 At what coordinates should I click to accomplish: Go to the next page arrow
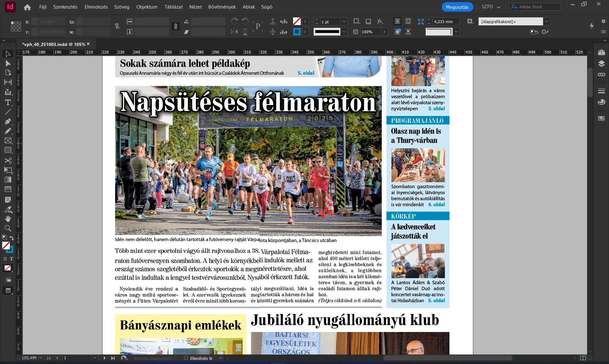click(104, 358)
